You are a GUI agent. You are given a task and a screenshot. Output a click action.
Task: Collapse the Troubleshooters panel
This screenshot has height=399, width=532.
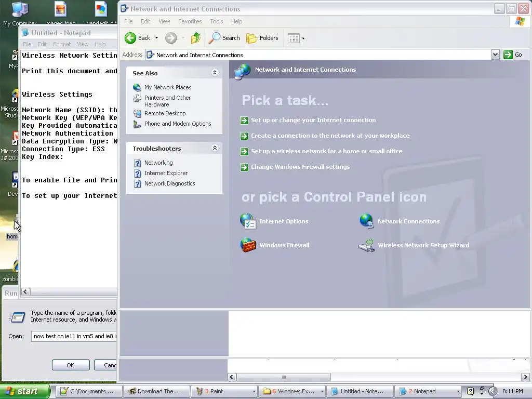point(215,148)
